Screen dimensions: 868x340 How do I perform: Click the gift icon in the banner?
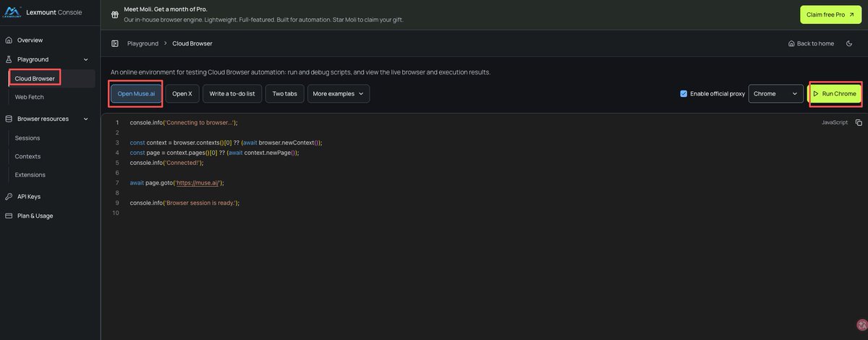click(x=116, y=14)
